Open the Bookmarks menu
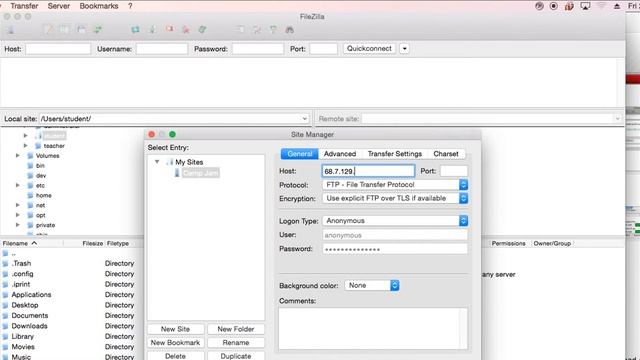The image size is (640, 360). click(99, 6)
